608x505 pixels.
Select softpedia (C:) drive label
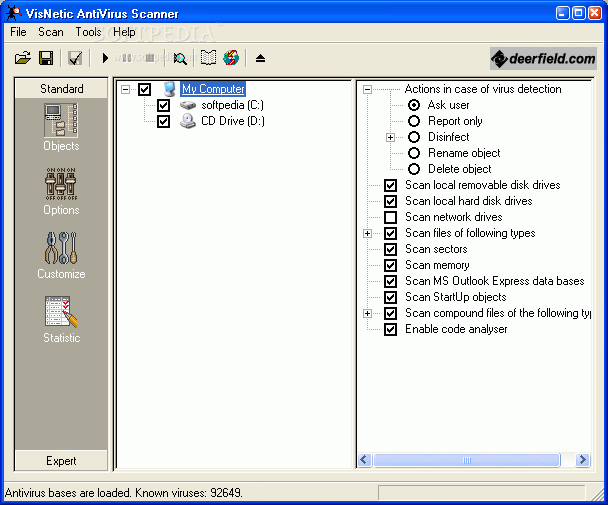pyautogui.click(x=232, y=105)
